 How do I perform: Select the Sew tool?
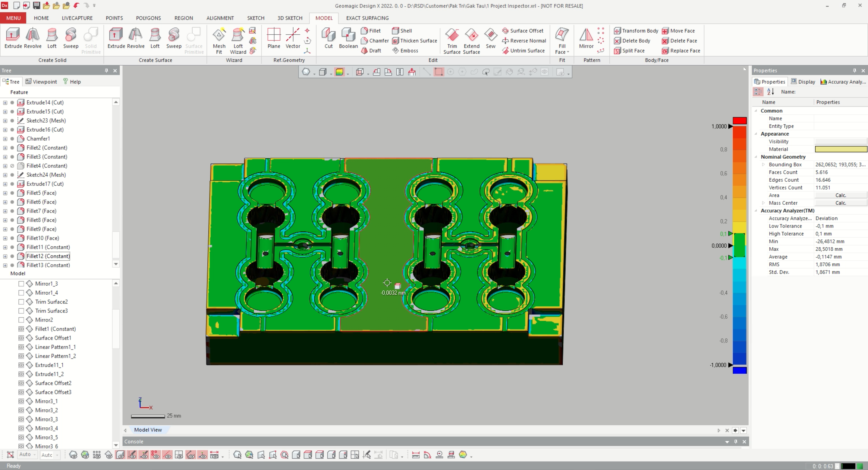point(491,38)
